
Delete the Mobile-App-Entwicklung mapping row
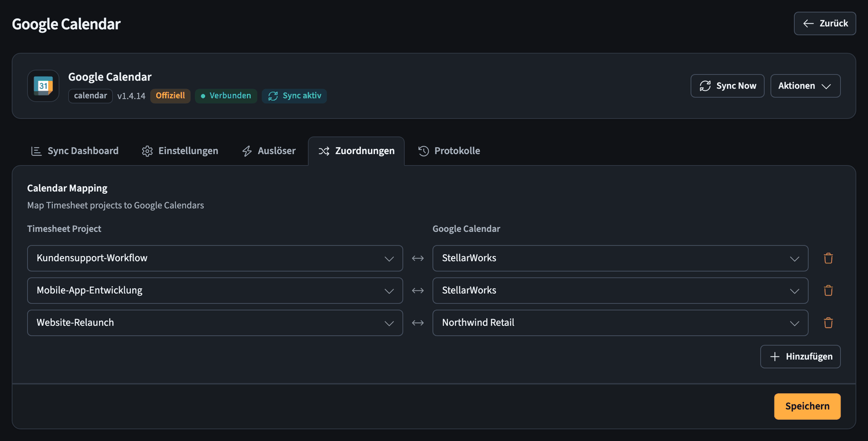click(828, 291)
